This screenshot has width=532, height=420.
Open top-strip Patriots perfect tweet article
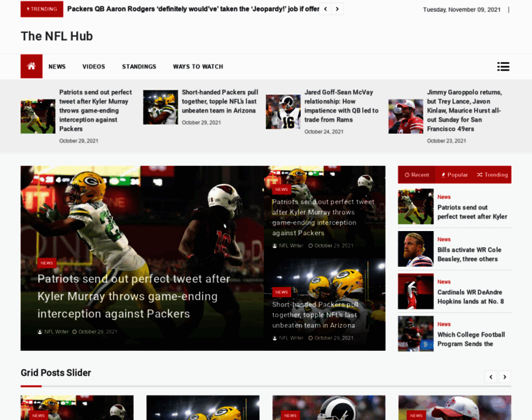[x=95, y=111]
